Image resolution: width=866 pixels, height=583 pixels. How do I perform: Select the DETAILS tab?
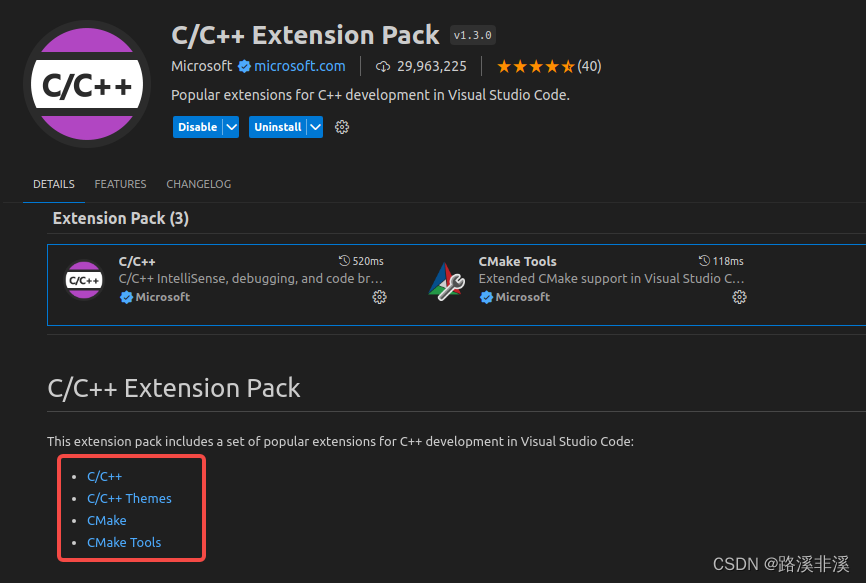[x=54, y=184]
